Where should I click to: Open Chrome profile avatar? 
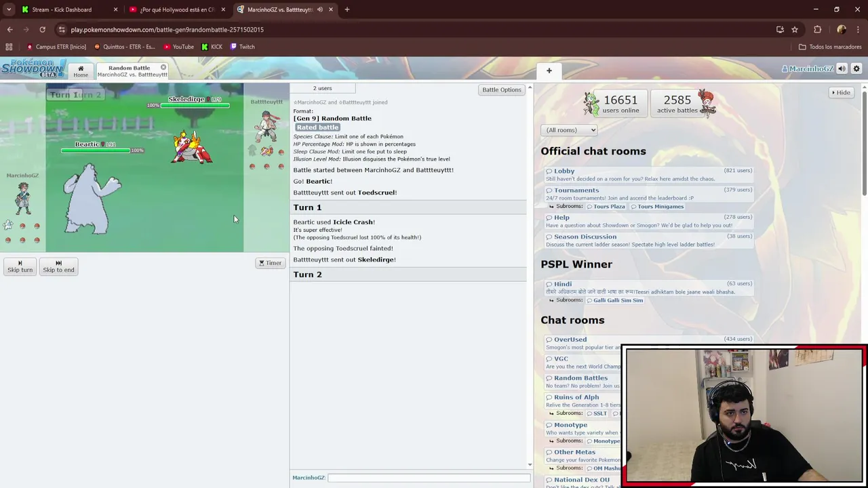[841, 29]
